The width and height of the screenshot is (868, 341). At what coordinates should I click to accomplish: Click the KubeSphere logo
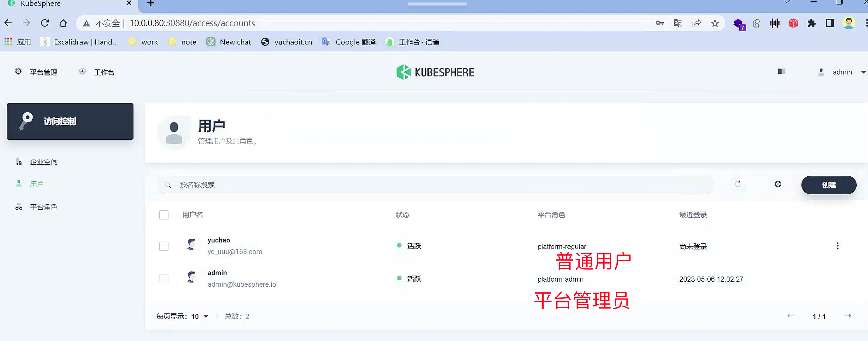(x=435, y=72)
